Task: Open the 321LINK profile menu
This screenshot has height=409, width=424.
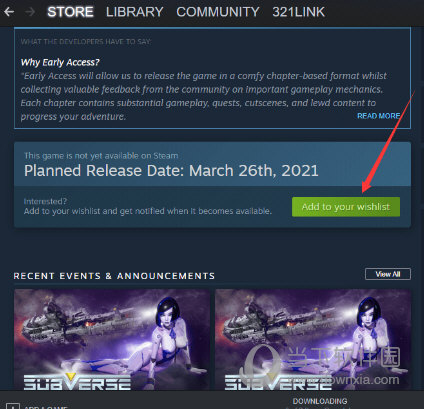Action: click(x=298, y=12)
